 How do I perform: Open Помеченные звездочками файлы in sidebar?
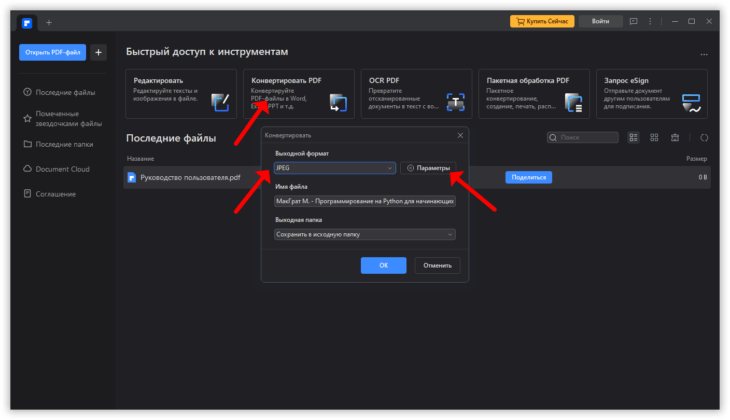point(62,119)
